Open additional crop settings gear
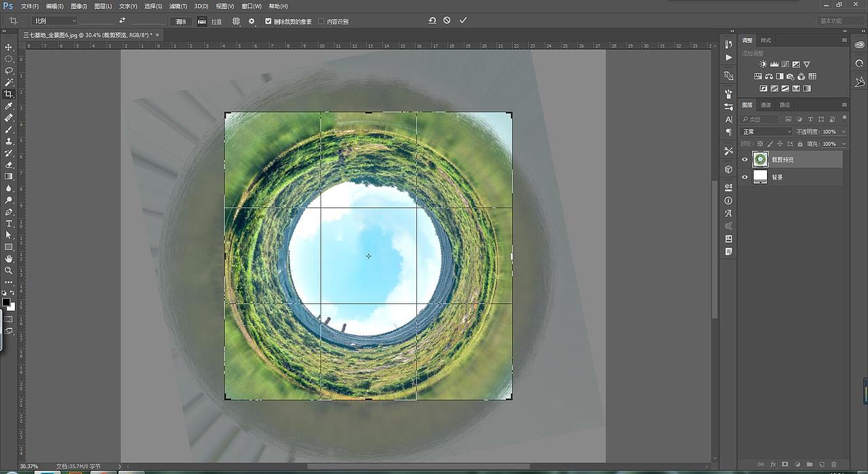This screenshot has width=868, height=474. (252, 21)
